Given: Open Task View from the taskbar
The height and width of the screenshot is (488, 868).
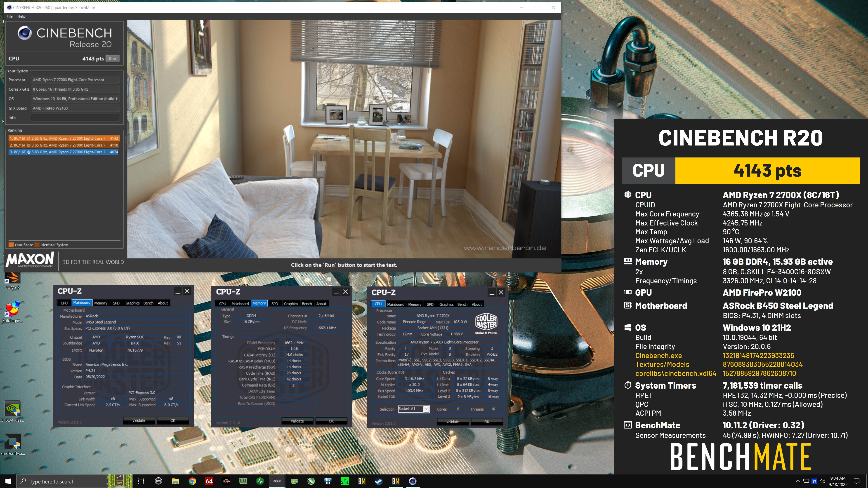Looking at the screenshot, I should [141, 481].
